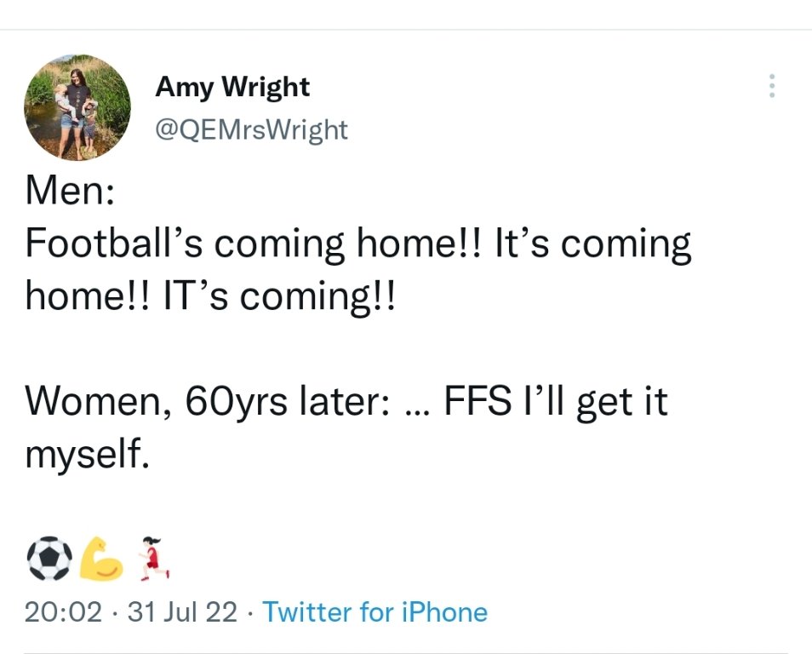Open Amy Wright's profile picture
Screen dimensions: 812x654
tap(77, 108)
